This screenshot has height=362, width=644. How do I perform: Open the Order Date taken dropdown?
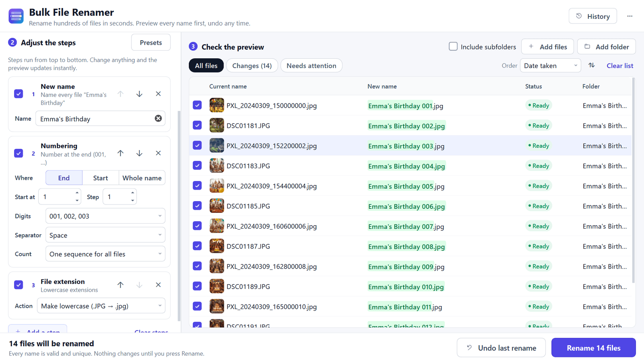click(550, 66)
